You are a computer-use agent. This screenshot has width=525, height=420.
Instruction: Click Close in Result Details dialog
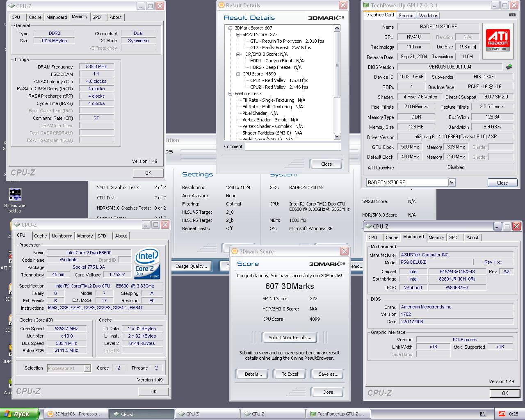pyautogui.click(x=326, y=164)
